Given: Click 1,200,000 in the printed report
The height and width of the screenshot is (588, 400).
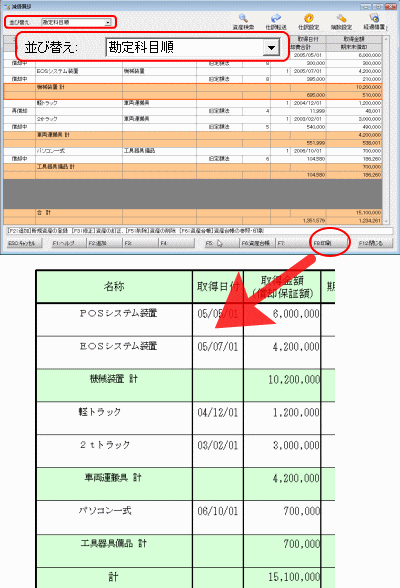Looking at the screenshot, I should (x=296, y=412).
